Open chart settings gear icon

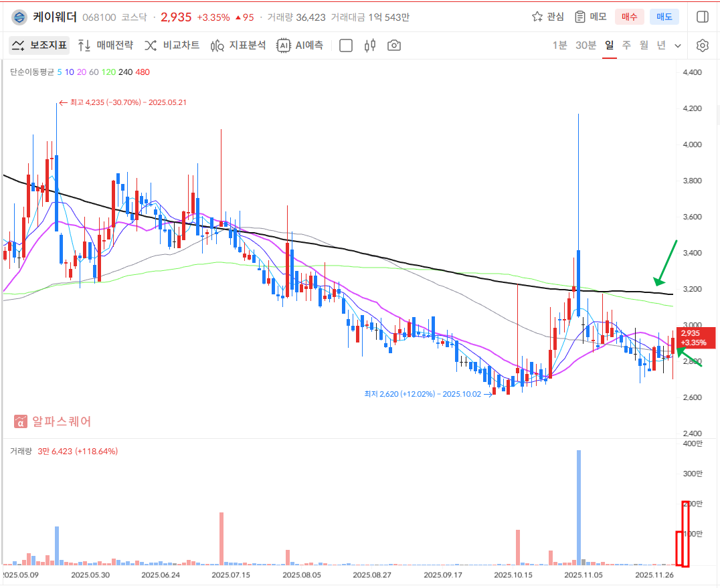coord(702,45)
